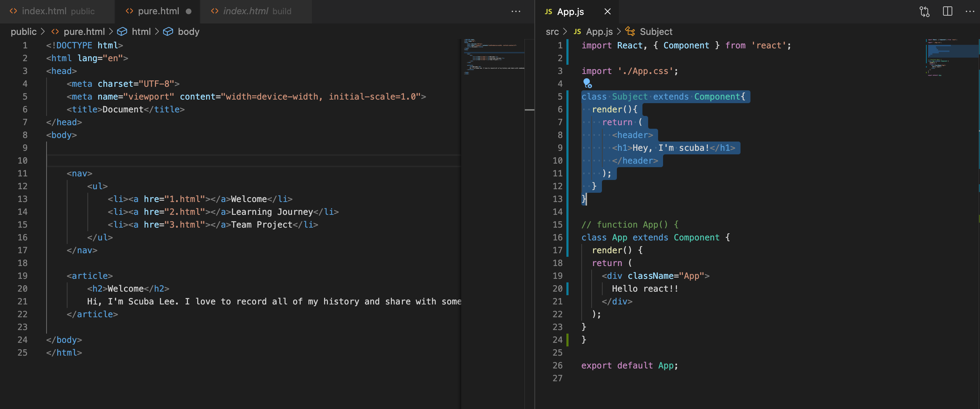Click the body element icon in breadcrumb
Screen dimensions: 980x409
pyautogui.click(x=168, y=32)
